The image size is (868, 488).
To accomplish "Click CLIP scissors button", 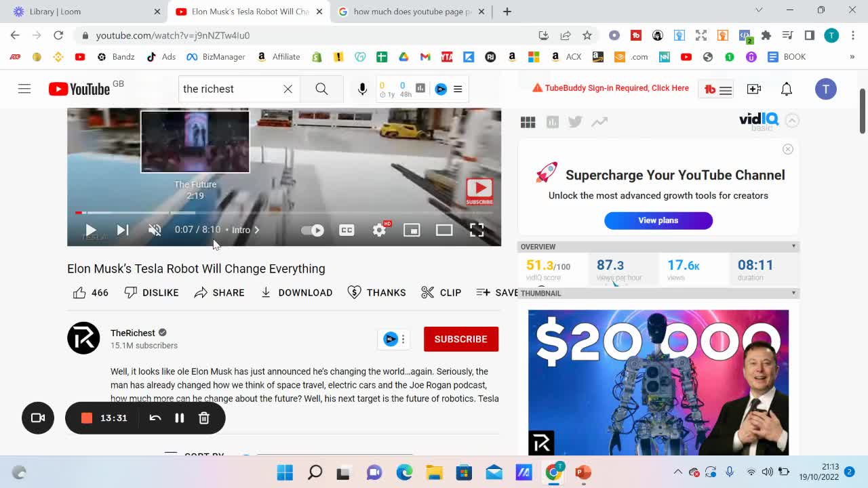I will coord(441,292).
